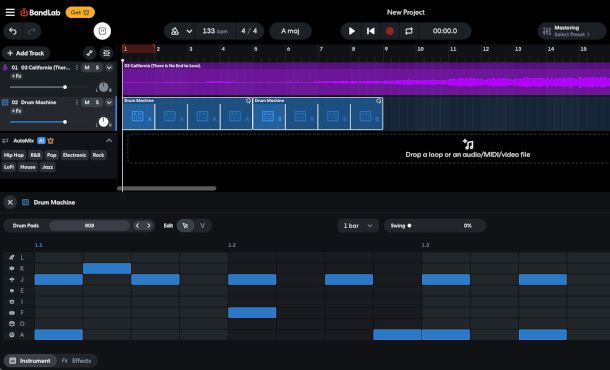Screen dimensions: 610x370
Task: Redo the last action
Action: point(32,31)
